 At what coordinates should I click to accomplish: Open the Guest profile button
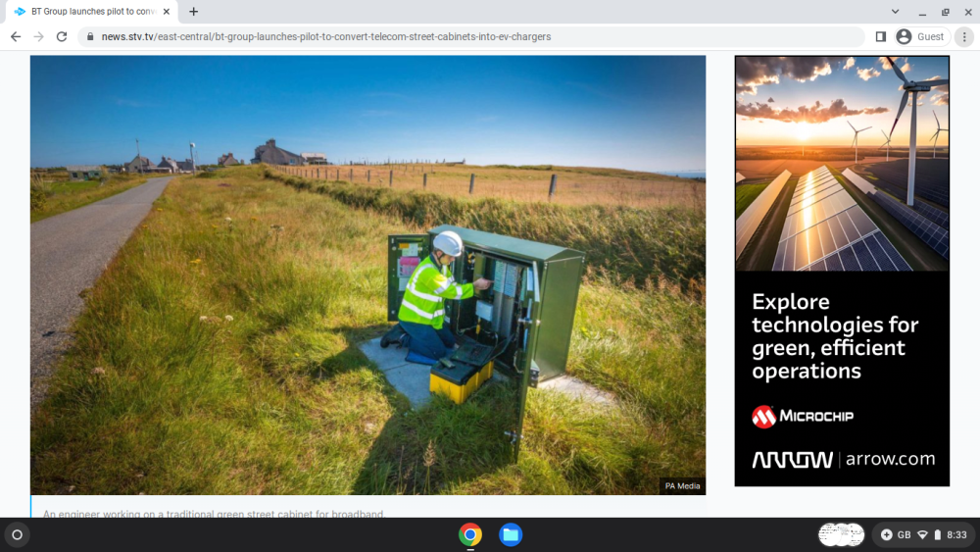tap(920, 37)
